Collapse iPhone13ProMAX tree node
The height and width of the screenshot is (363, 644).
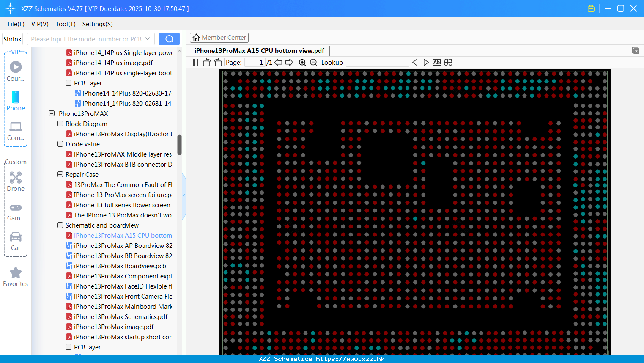click(52, 113)
